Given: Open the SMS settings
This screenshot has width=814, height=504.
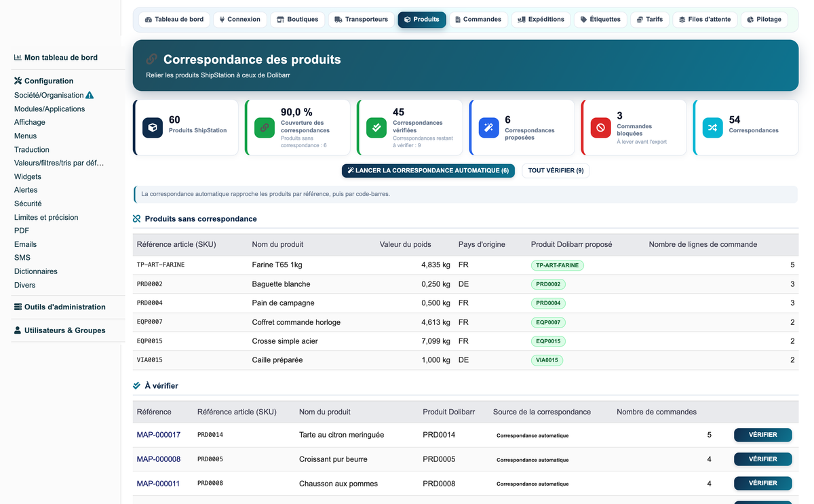Looking at the screenshot, I should [x=22, y=258].
